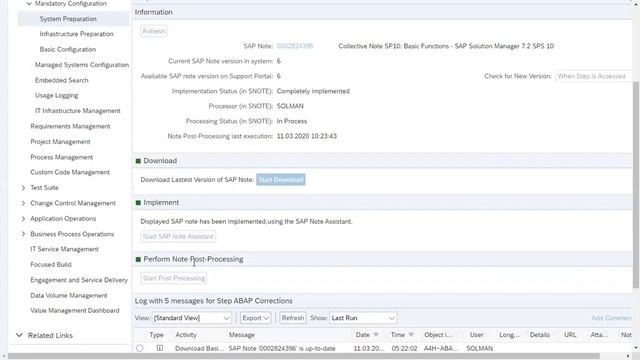The width and height of the screenshot is (640, 360).
Task: Click the vertical scrollbar of the content area
Action: click(636, 184)
